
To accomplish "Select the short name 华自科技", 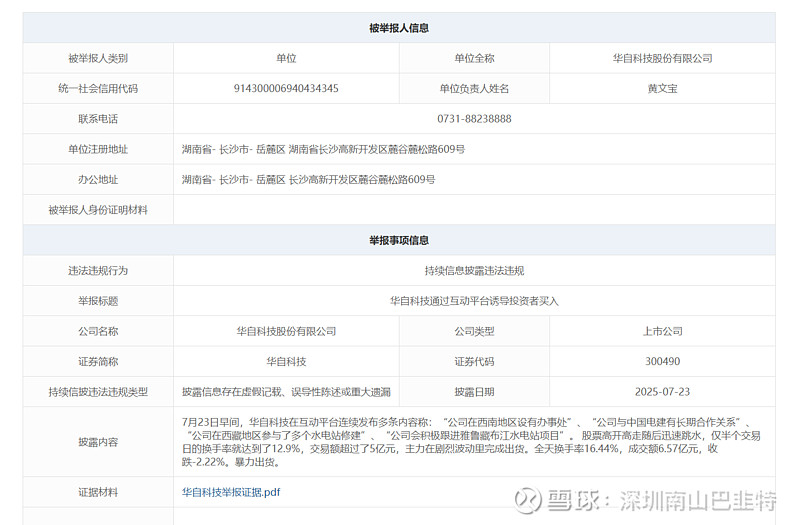I will 286,362.
